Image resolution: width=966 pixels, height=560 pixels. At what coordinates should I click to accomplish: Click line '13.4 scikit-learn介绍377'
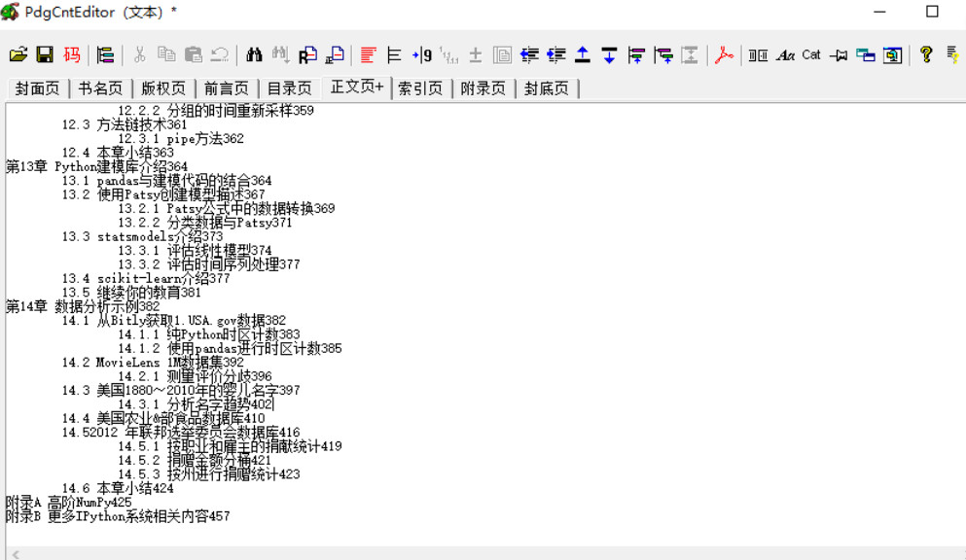click(x=145, y=279)
